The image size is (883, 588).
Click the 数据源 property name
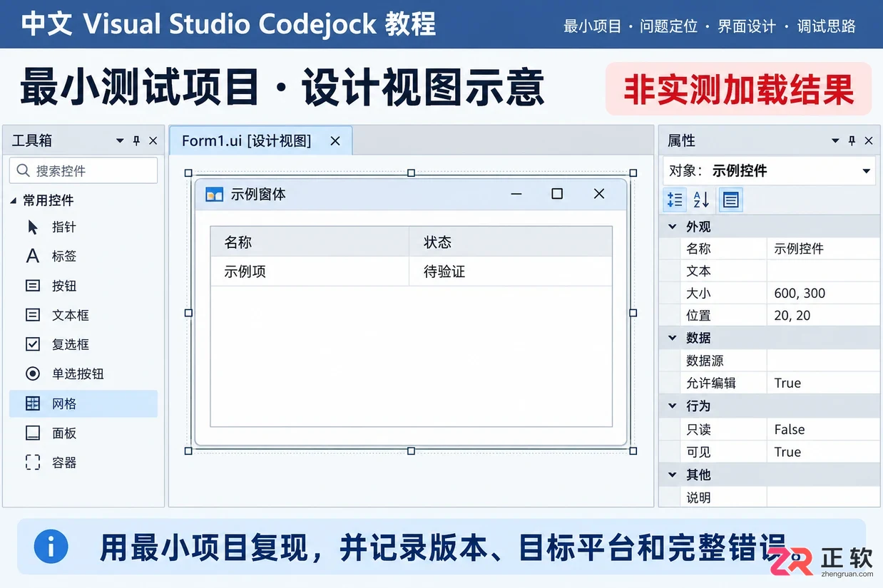(x=705, y=361)
